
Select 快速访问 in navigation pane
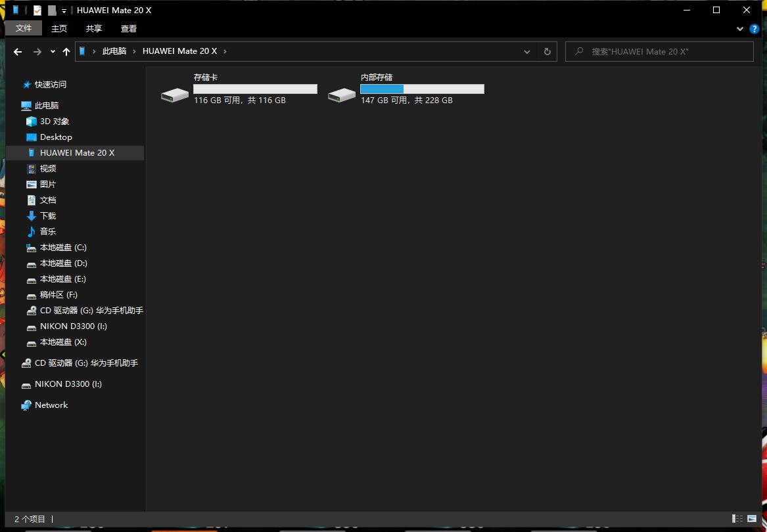(x=51, y=85)
